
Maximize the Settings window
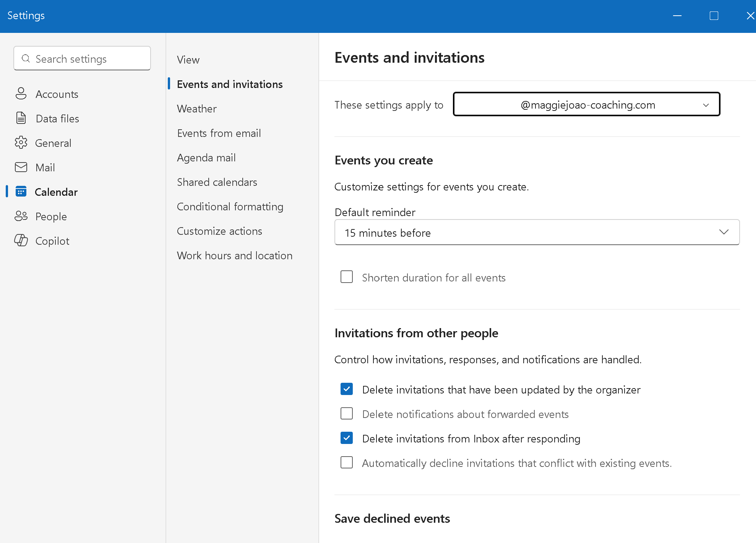click(x=714, y=16)
